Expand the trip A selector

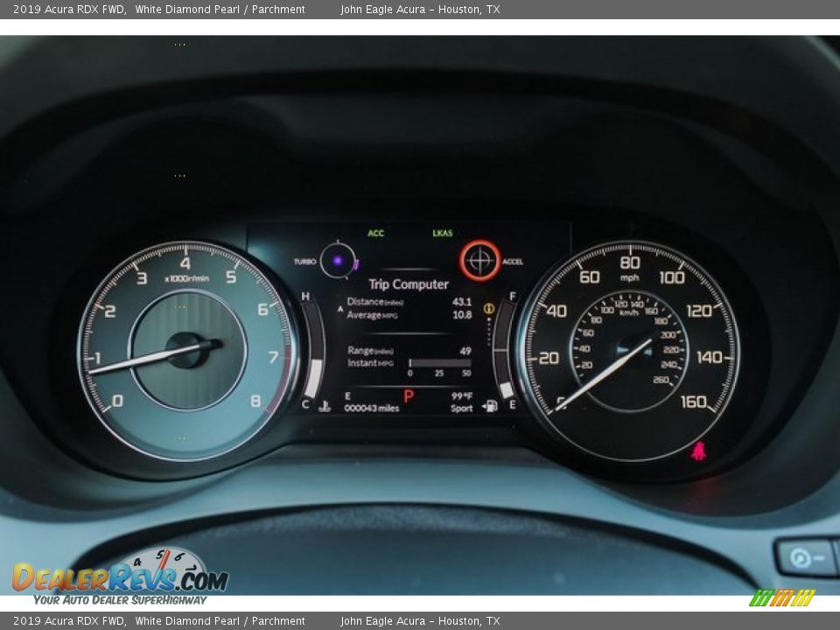click(342, 307)
